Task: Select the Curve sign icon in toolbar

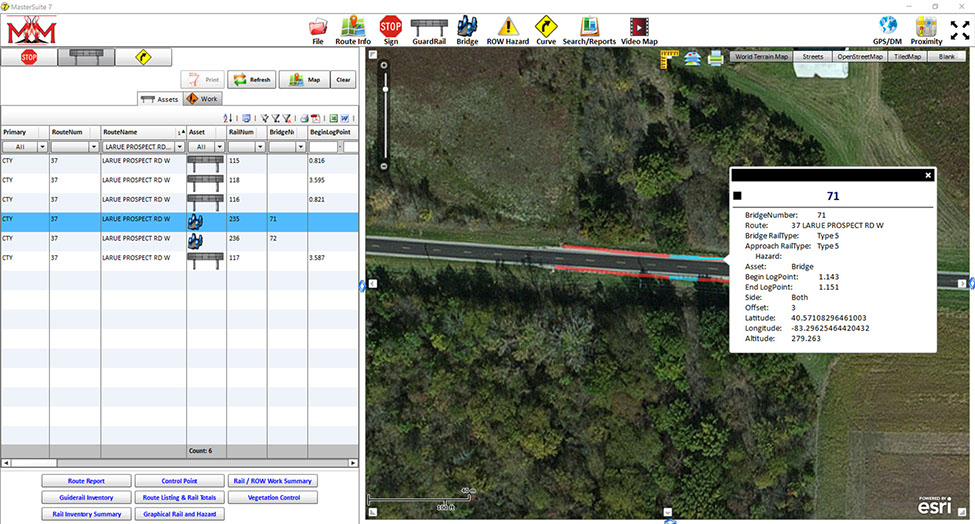Action: (546, 27)
